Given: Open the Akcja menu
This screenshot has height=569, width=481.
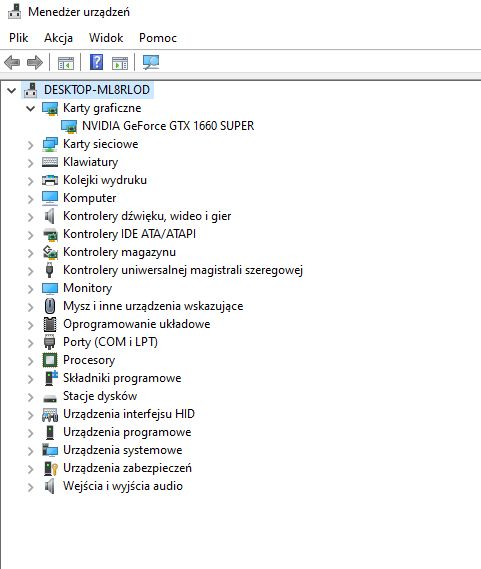Looking at the screenshot, I should 58,38.
